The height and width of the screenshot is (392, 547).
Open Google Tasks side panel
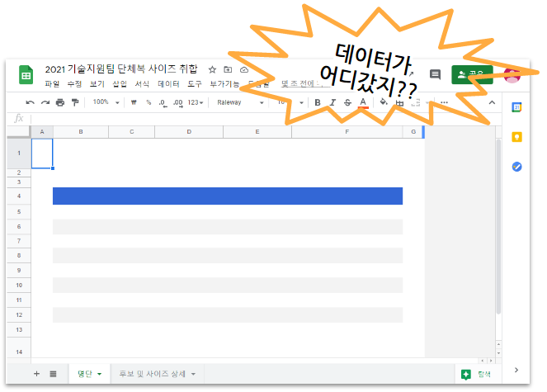coord(516,167)
